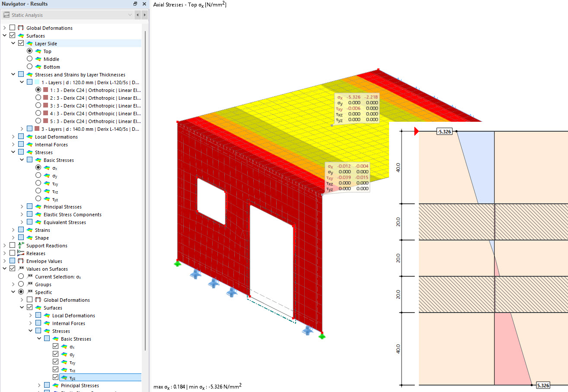Click the -5.326 value label on layer diagram

pos(444,132)
